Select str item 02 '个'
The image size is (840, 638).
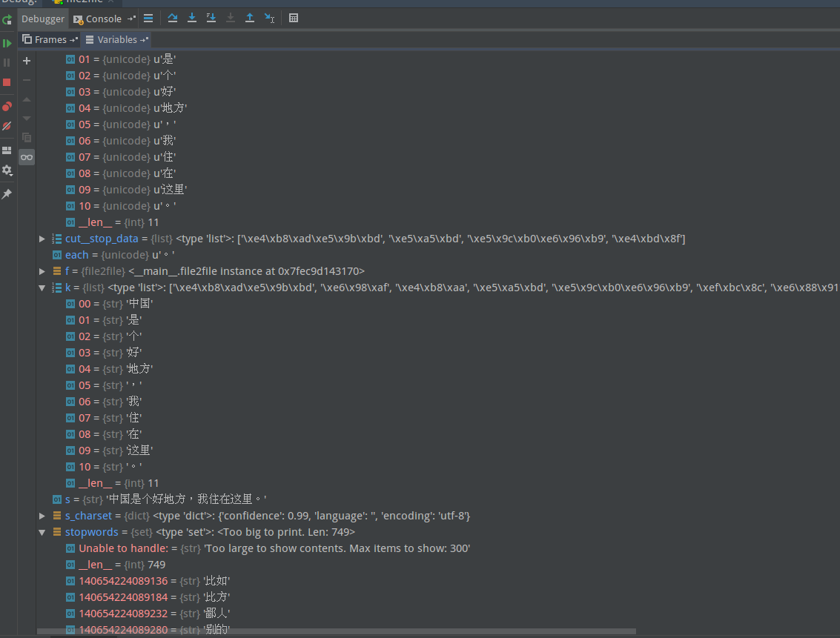[x=104, y=336]
